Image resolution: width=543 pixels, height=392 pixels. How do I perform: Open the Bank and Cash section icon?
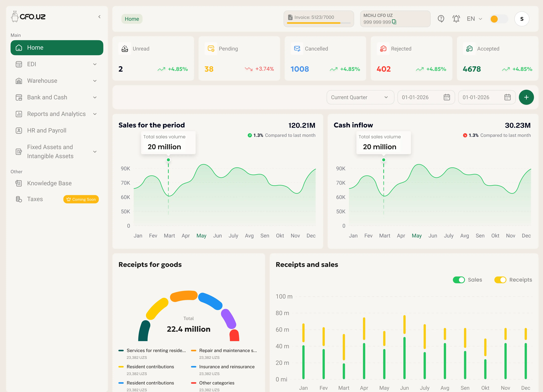click(19, 97)
